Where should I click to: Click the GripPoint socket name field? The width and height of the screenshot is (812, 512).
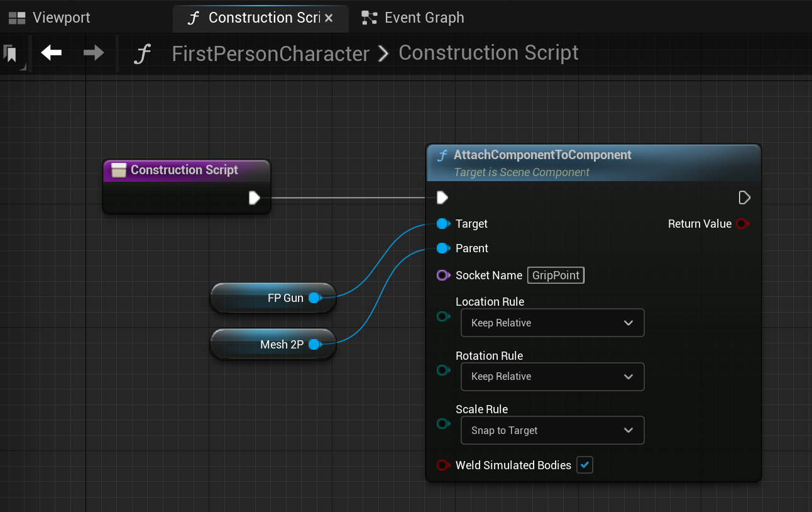[556, 275]
